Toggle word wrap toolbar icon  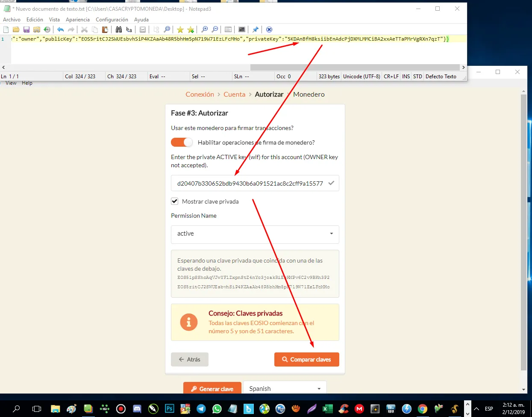(x=143, y=30)
